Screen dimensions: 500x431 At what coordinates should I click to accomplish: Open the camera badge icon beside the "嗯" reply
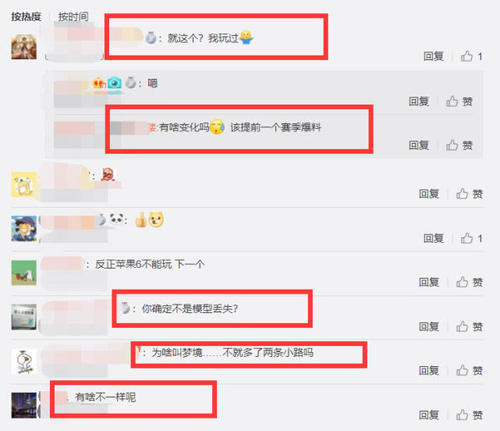pyautogui.click(x=114, y=83)
